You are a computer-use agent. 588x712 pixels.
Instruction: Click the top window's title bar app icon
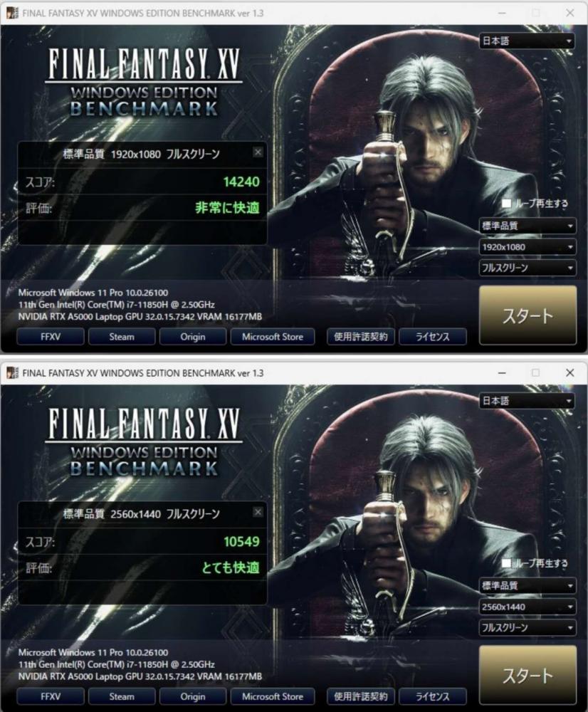[x=12, y=13]
